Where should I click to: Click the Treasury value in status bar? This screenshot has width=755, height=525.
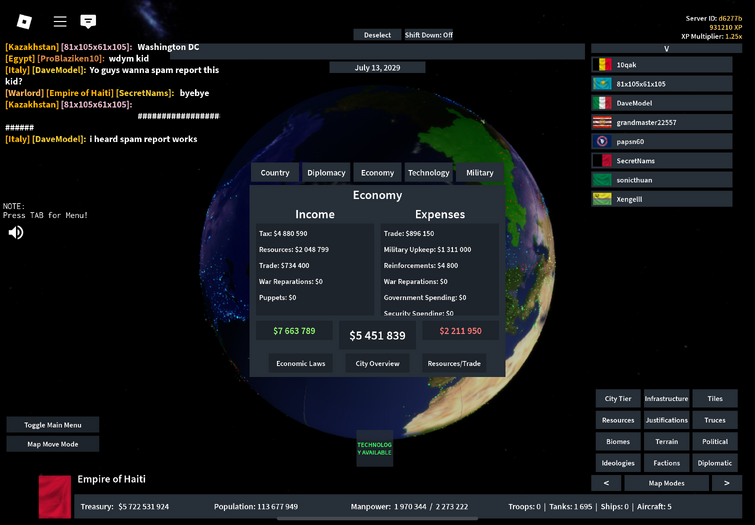point(143,507)
